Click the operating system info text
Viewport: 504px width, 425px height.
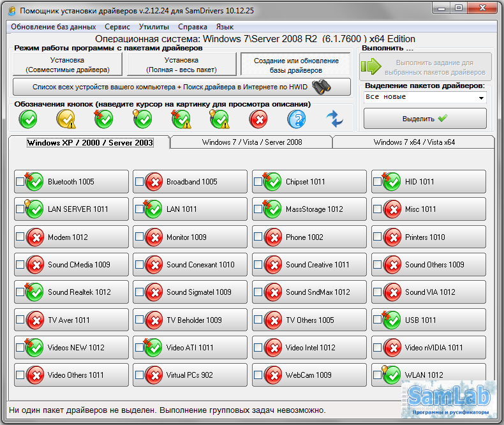coord(255,39)
